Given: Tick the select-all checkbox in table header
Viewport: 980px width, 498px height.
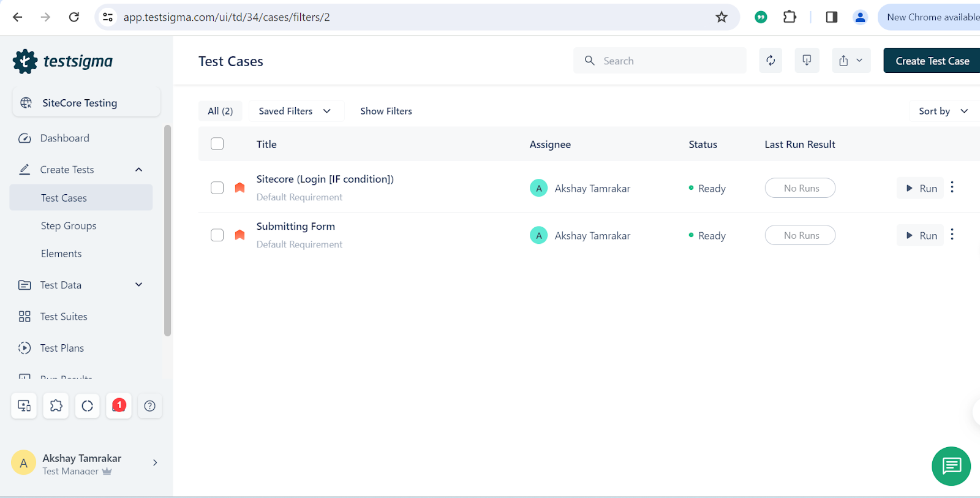Looking at the screenshot, I should pos(217,144).
